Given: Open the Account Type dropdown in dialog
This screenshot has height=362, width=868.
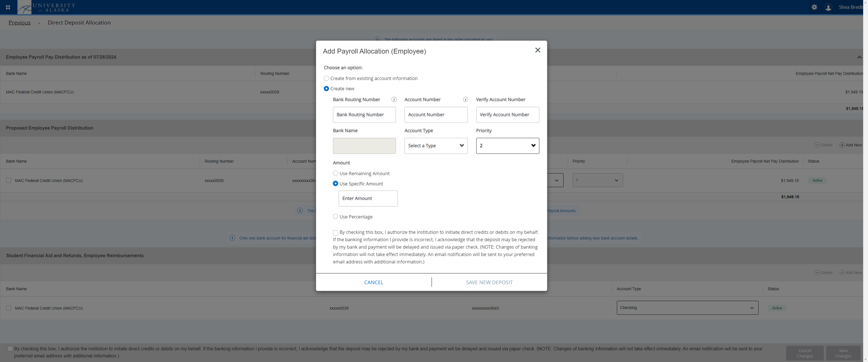Looking at the screenshot, I should 436,146.
